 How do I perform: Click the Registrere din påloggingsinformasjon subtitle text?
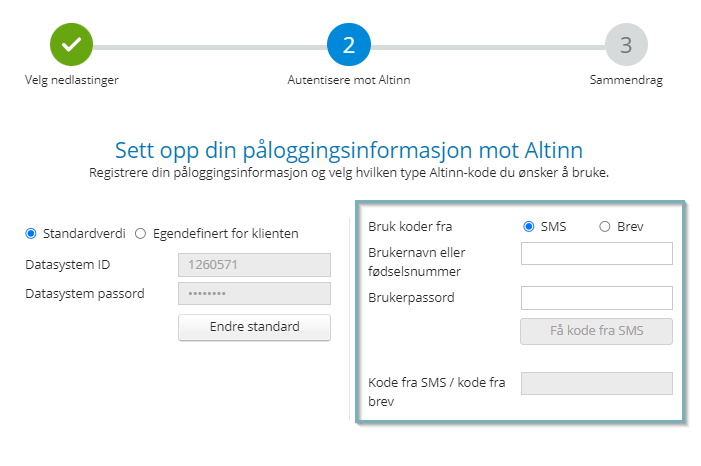pyautogui.click(x=349, y=173)
